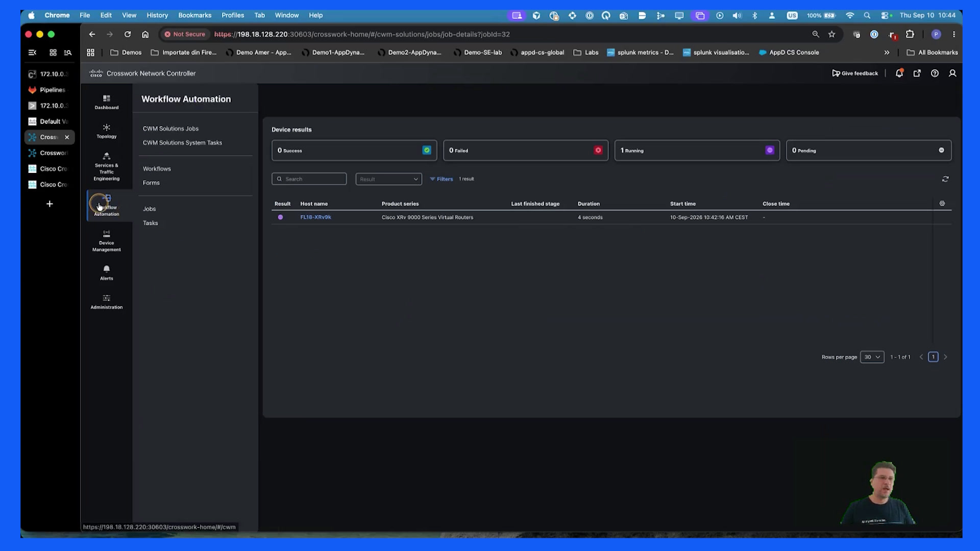
Task: Open the user profile icon
Action: click(952, 73)
